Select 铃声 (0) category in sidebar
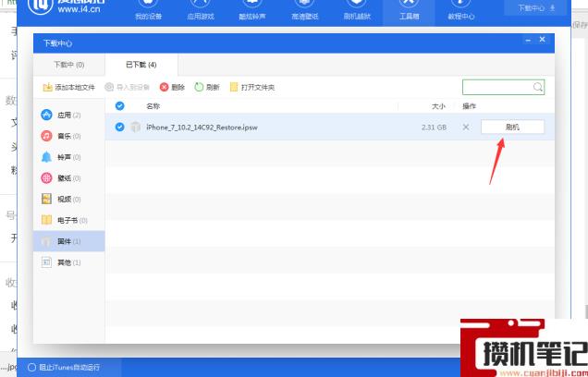 tap(69, 157)
